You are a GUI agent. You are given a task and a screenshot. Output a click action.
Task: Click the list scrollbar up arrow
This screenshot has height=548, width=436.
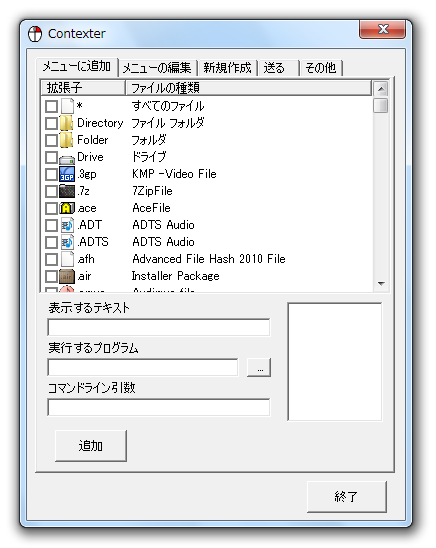pyautogui.click(x=381, y=89)
